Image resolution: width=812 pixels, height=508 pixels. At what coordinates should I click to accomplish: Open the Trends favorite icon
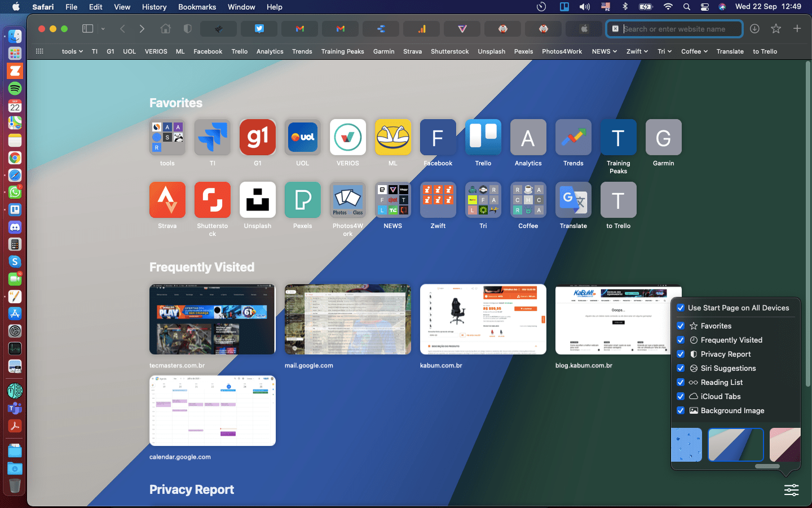coord(573,137)
